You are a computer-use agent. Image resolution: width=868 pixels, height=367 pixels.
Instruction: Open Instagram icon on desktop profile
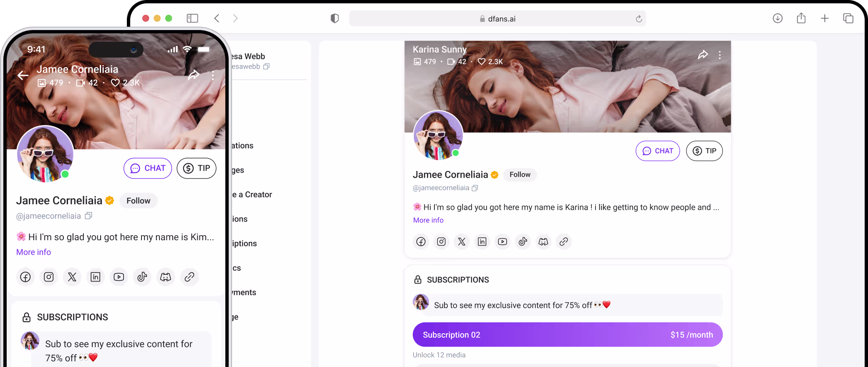tap(442, 241)
